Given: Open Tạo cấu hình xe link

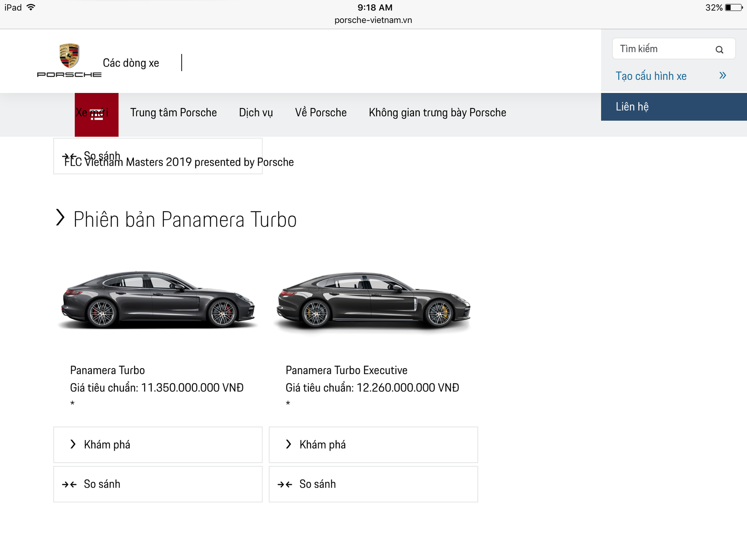Looking at the screenshot, I should [x=651, y=76].
